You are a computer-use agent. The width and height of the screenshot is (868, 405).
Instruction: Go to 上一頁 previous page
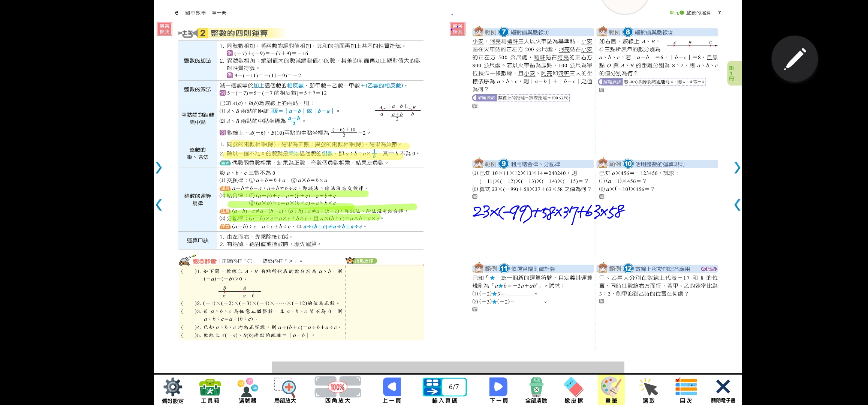click(x=392, y=390)
